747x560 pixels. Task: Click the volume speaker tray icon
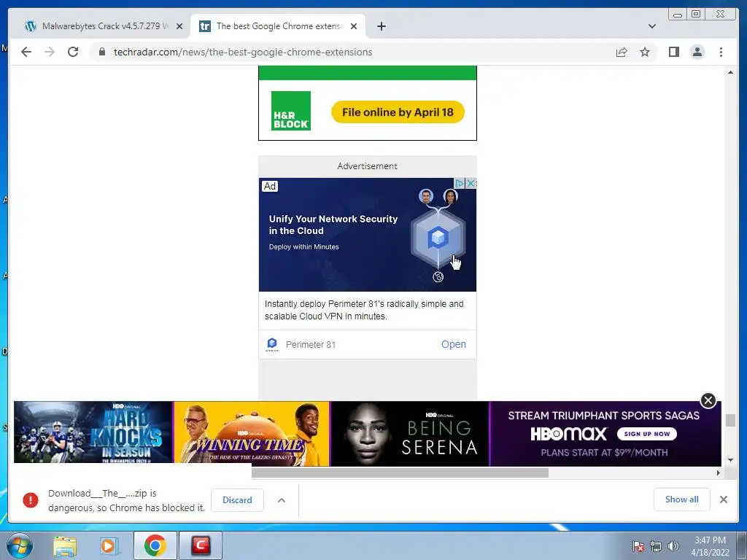coord(673,546)
